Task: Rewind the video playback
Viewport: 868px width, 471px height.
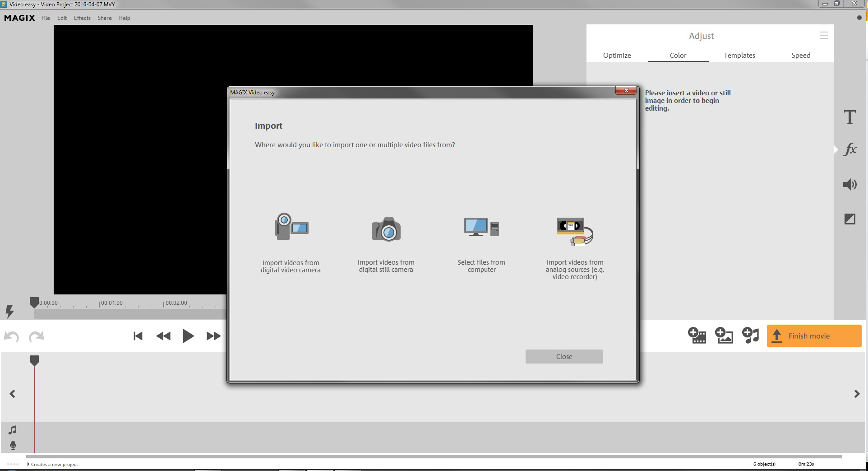Action: 163,336
